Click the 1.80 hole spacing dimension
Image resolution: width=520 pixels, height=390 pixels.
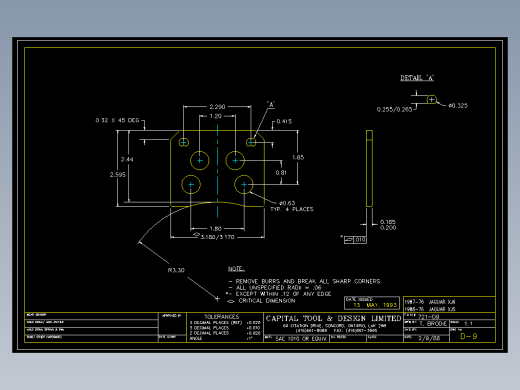click(x=216, y=229)
